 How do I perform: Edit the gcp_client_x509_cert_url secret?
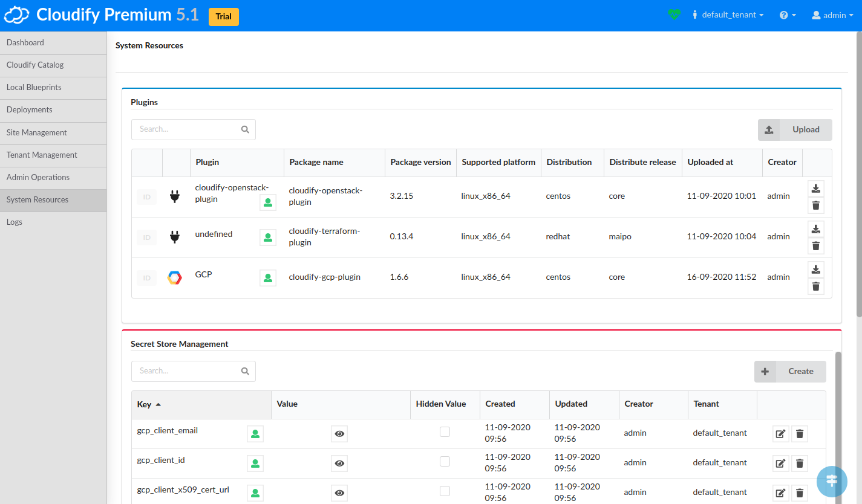point(781,493)
